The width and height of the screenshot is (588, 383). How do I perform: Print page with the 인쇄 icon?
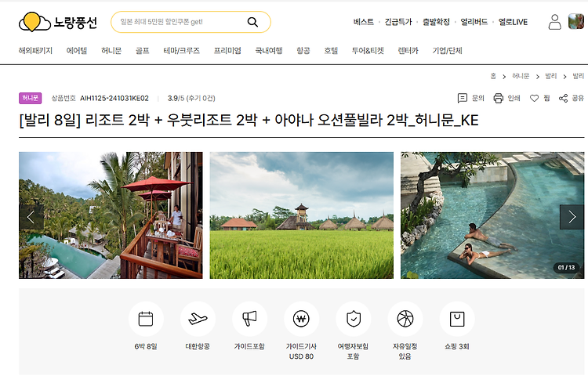click(498, 98)
